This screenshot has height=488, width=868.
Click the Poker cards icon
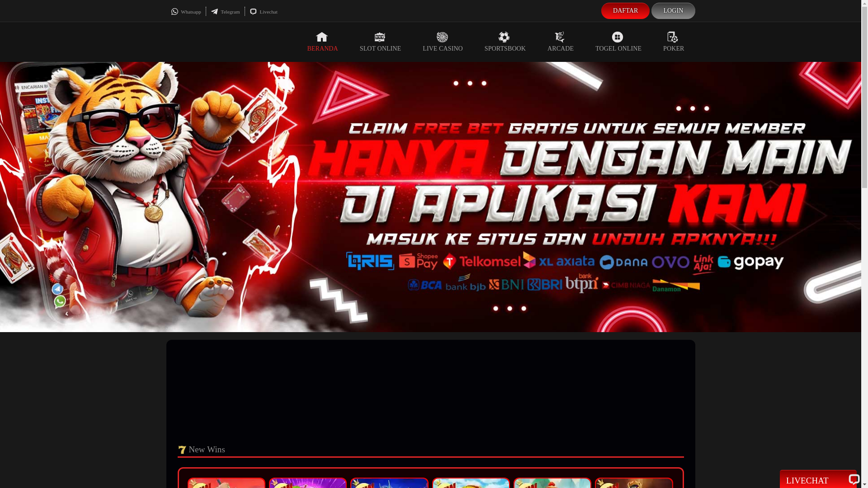[673, 37]
